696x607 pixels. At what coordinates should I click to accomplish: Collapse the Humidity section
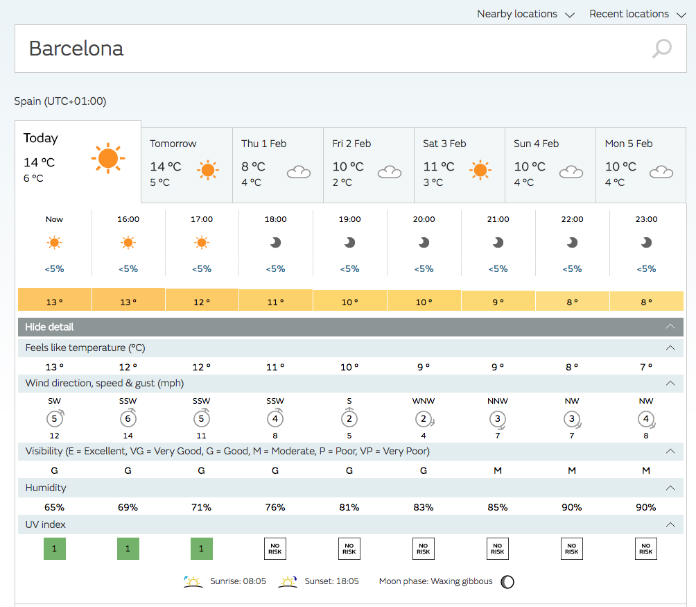point(670,488)
